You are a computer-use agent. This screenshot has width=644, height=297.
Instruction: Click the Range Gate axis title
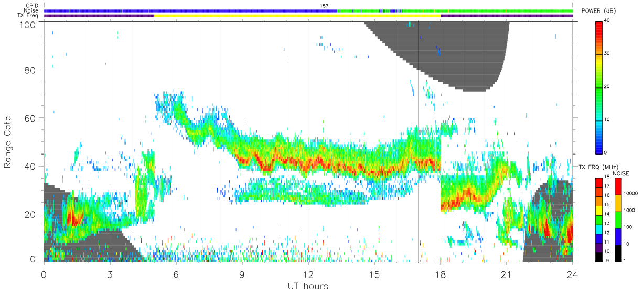pos(8,142)
